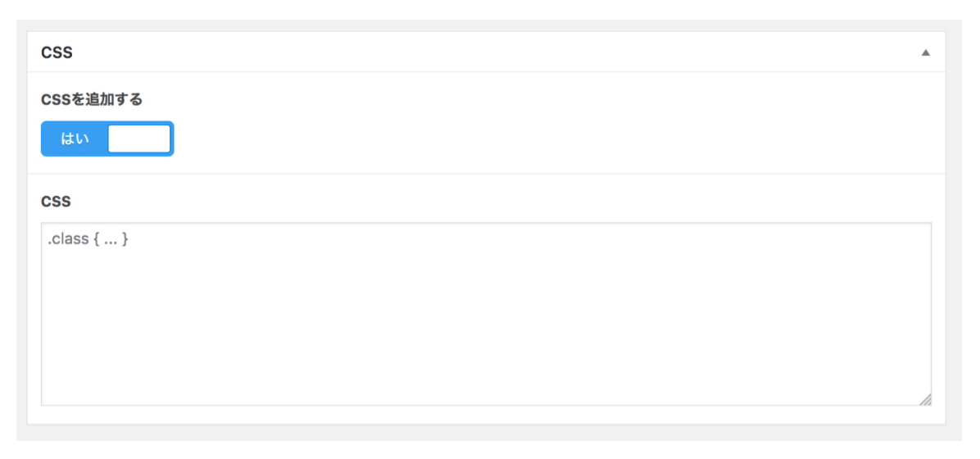Hide the CSS metabox contents via header arrow

point(926,52)
